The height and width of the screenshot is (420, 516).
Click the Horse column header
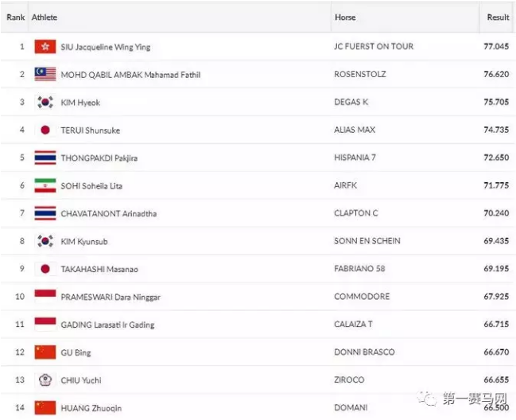pyautogui.click(x=345, y=17)
